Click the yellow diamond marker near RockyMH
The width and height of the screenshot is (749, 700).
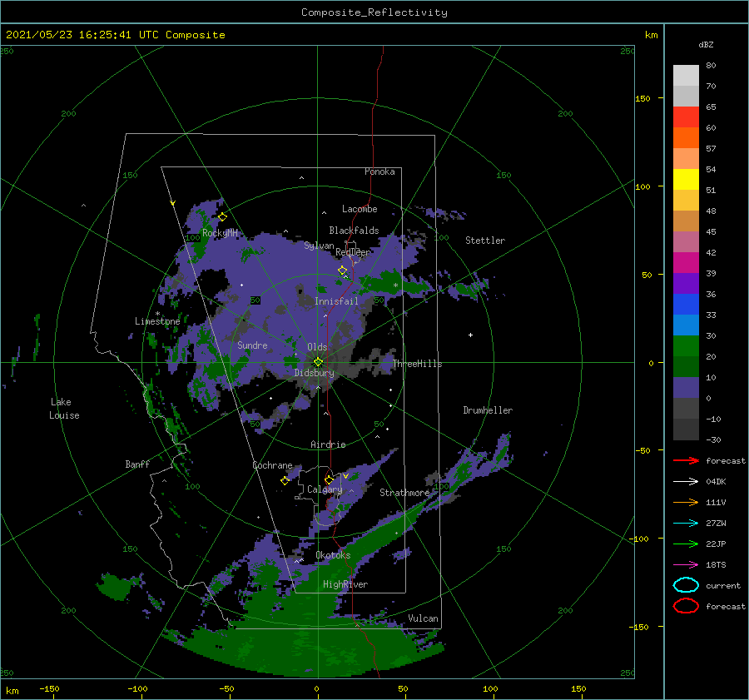click(222, 217)
